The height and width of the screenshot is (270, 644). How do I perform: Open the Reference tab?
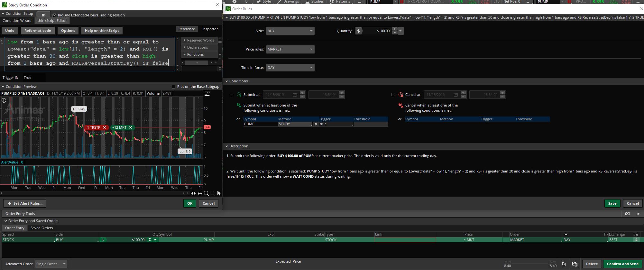click(x=187, y=29)
